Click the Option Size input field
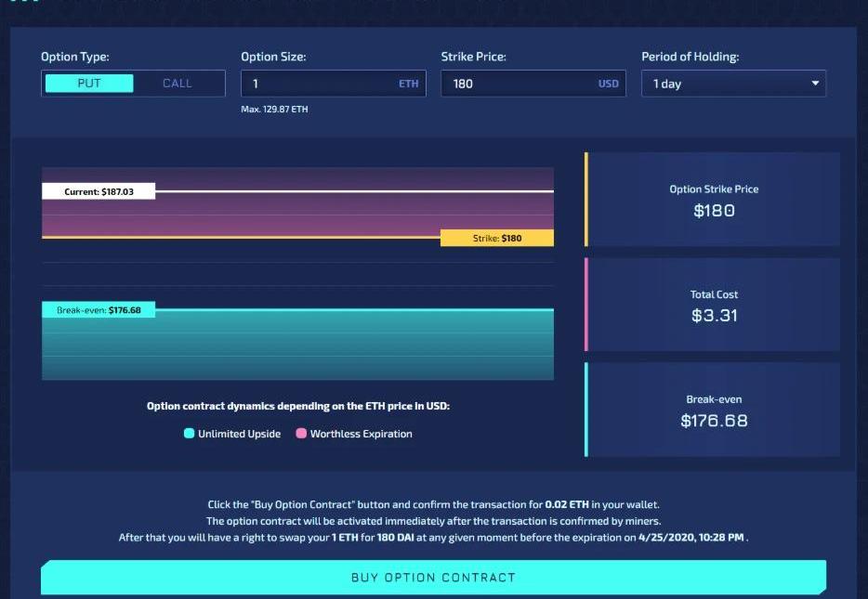Screen dimensions: 868x599 (316, 84)
